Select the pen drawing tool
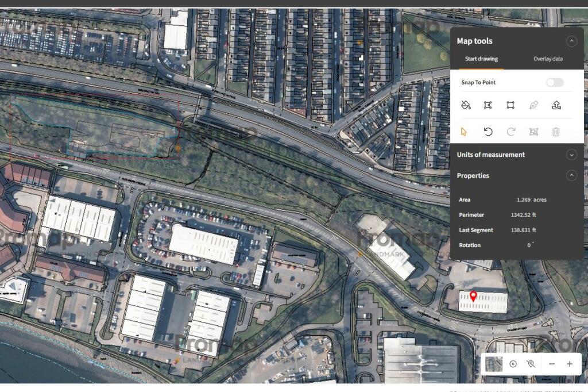This screenshot has height=392, width=588. [533, 105]
